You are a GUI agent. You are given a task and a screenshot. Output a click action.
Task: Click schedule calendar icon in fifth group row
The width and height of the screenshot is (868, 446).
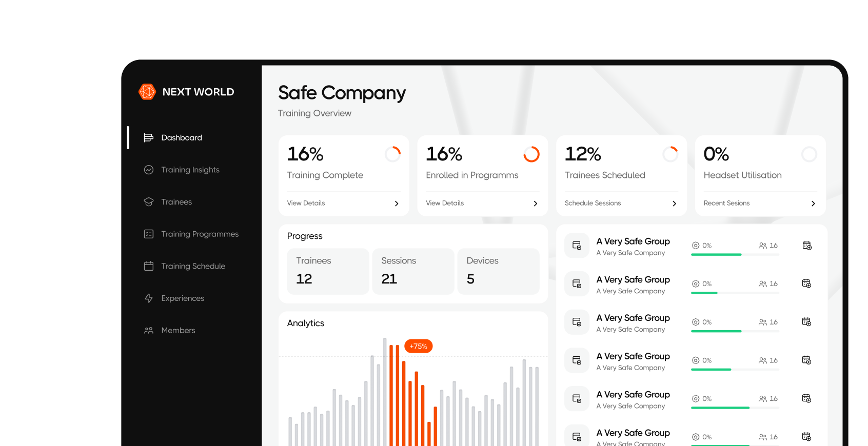tap(807, 398)
